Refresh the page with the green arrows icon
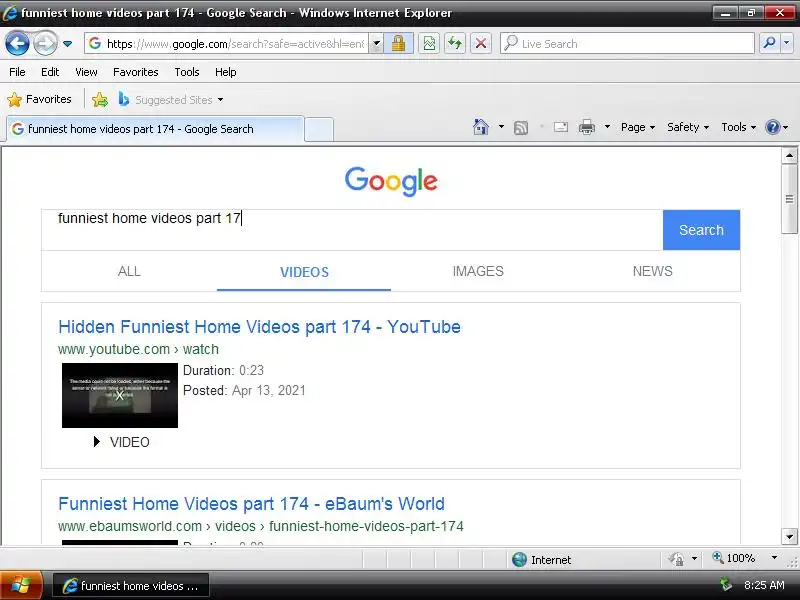800x600 pixels. 455,44
